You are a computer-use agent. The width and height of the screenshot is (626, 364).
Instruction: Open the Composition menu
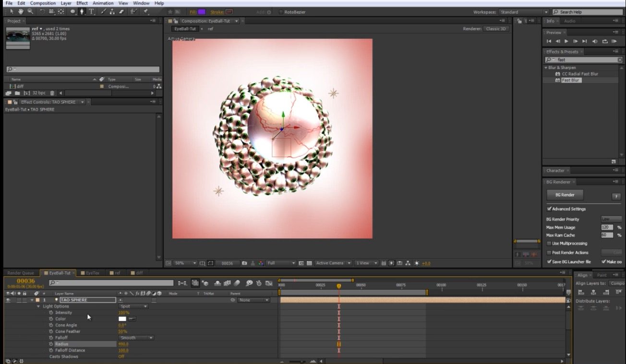coord(43,3)
